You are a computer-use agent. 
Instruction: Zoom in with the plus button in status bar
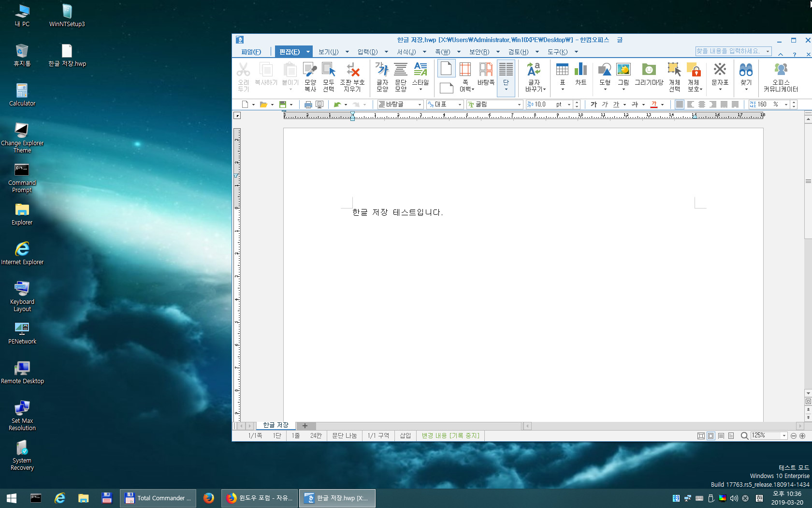tap(802, 436)
